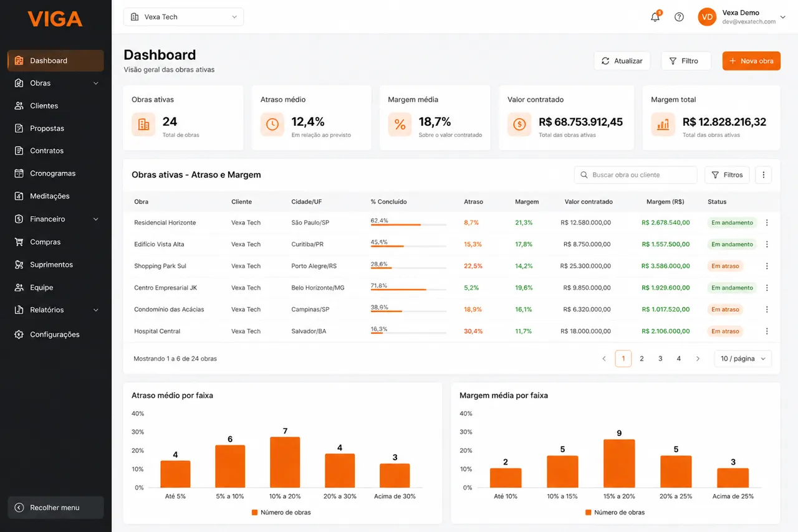Image resolution: width=798 pixels, height=532 pixels.
Task: Click the Hospital Central 16,3% progress bar
Action: click(x=408, y=333)
